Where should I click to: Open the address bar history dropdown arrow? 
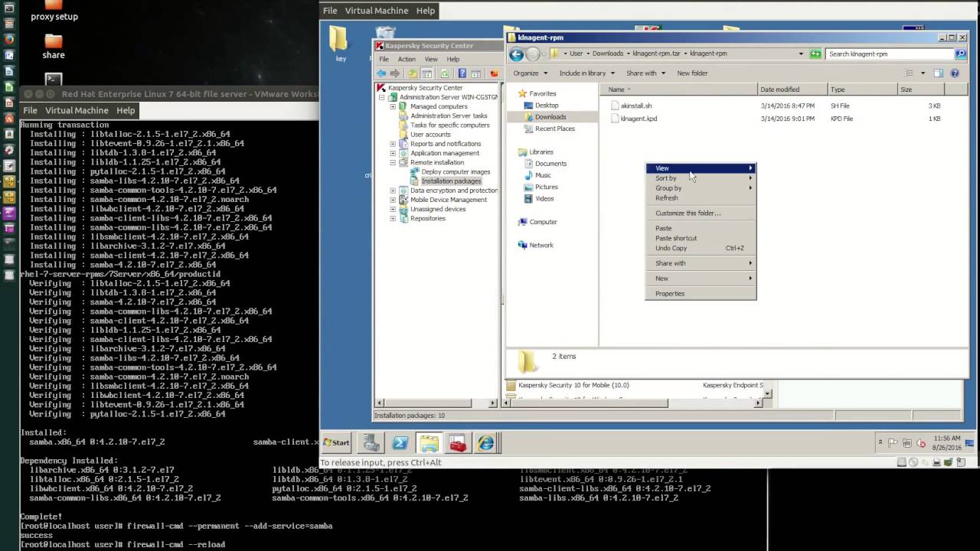point(801,54)
